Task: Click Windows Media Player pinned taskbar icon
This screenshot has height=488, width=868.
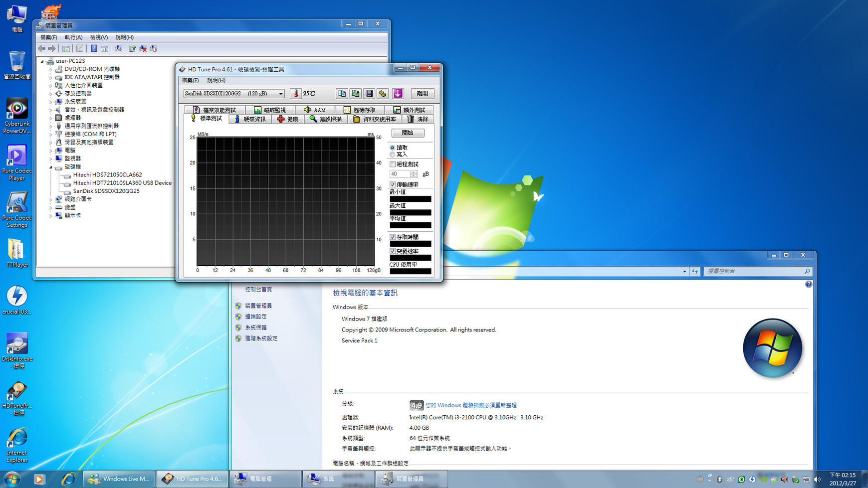Action: [x=39, y=479]
